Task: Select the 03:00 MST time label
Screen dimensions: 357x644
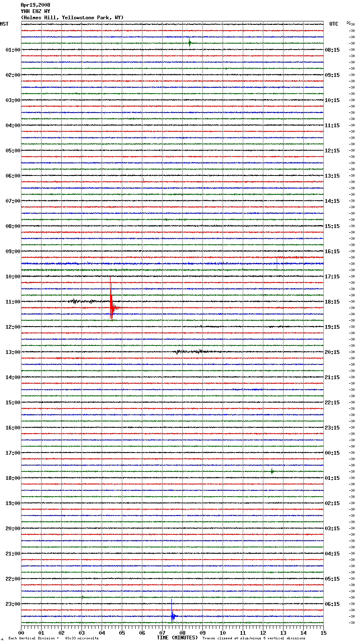Action: pyautogui.click(x=13, y=100)
